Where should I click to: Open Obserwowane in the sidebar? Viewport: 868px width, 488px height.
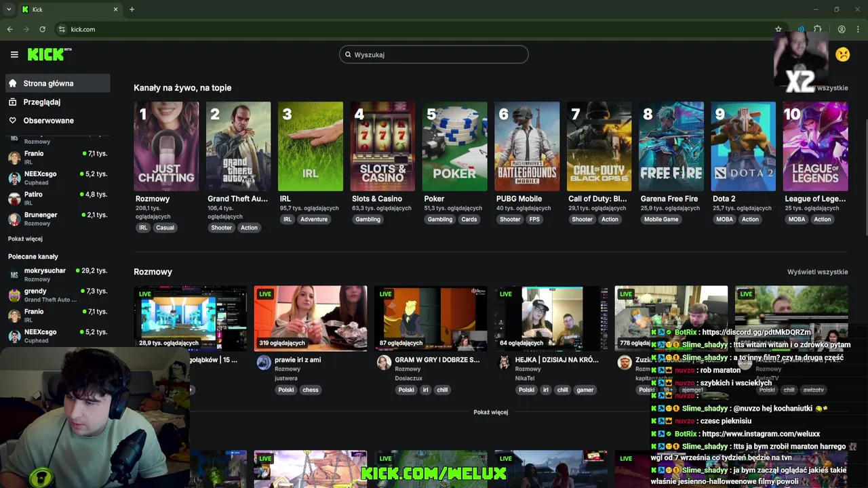58,121
